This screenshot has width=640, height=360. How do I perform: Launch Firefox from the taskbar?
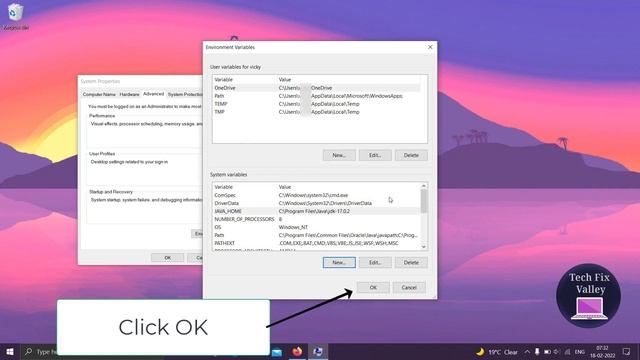pos(297,351)
